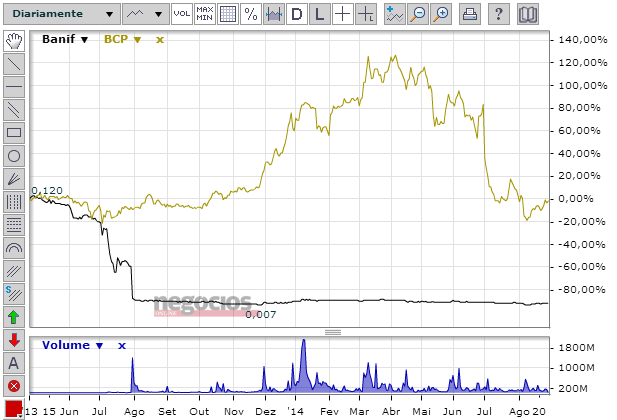This screenshot has width=617, height=420.
Task: Click the Set month label
Action: [167, 412]
